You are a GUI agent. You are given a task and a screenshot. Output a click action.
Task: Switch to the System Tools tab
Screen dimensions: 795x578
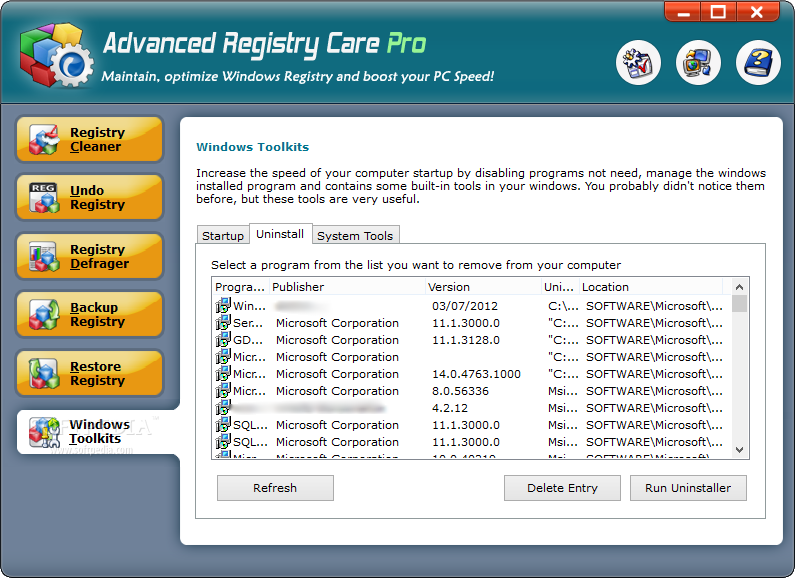click(355, 236)
